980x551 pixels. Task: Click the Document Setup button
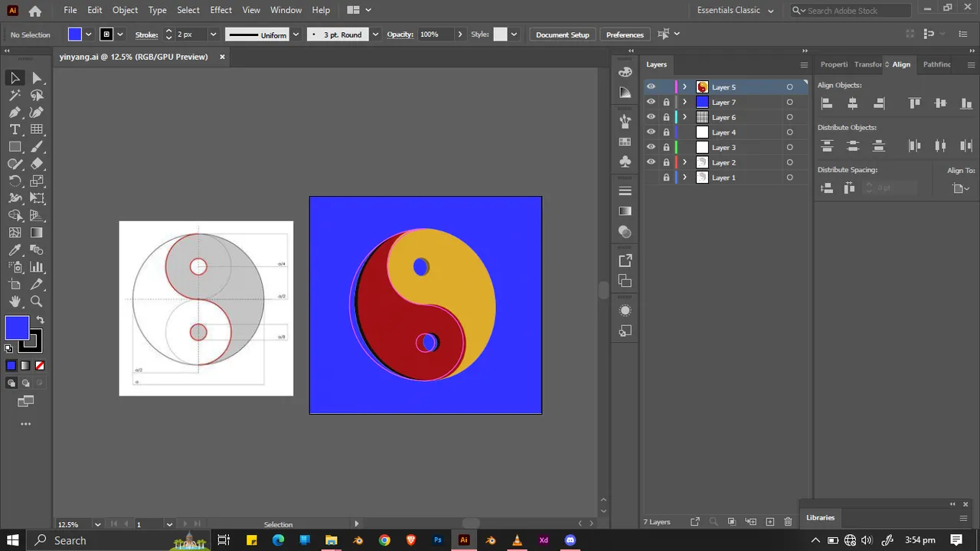(x=563, y=34)
